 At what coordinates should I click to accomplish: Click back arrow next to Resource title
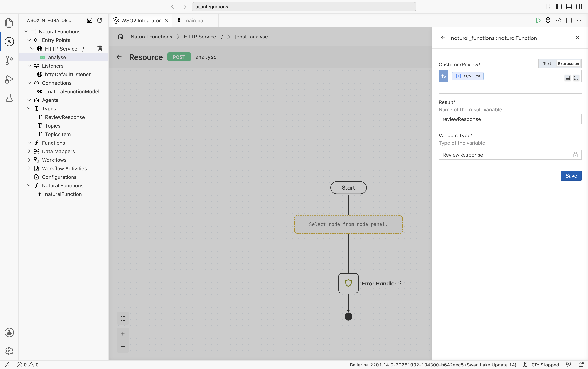coord(119,57)
